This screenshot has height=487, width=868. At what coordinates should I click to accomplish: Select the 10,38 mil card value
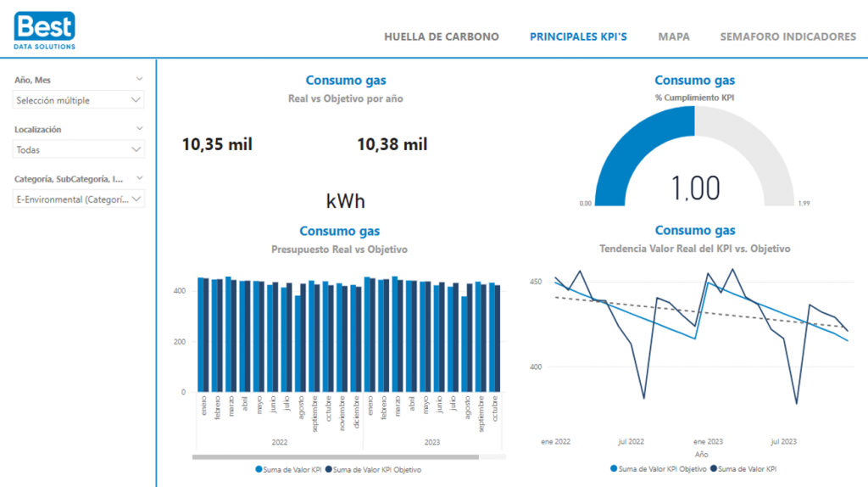[392, 144]
